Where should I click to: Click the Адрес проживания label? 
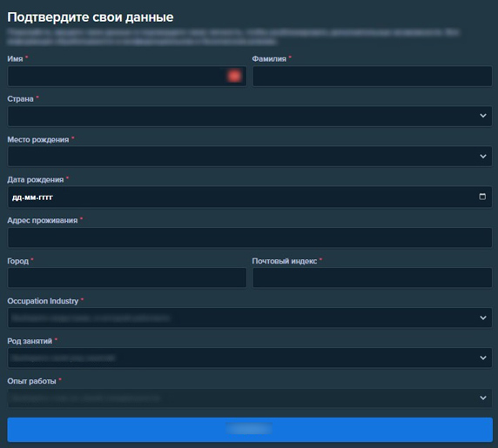pyautogui.click(x=43, y=220)
